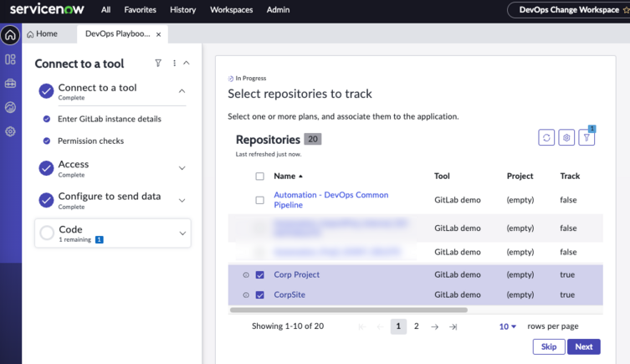Viewport: 630px width, 364px height.
Task: Open the History menu
Action: pyautogui.click(x=183, y=10)
